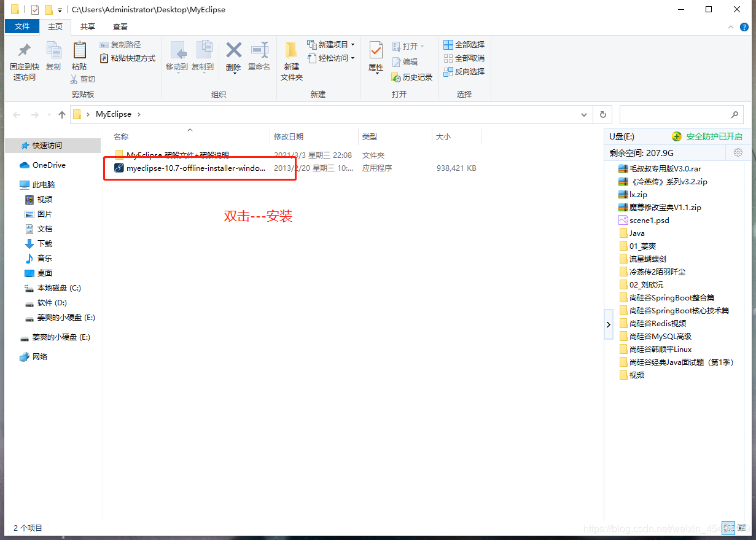Click Copy path (复制路径) button

(120, 45)
